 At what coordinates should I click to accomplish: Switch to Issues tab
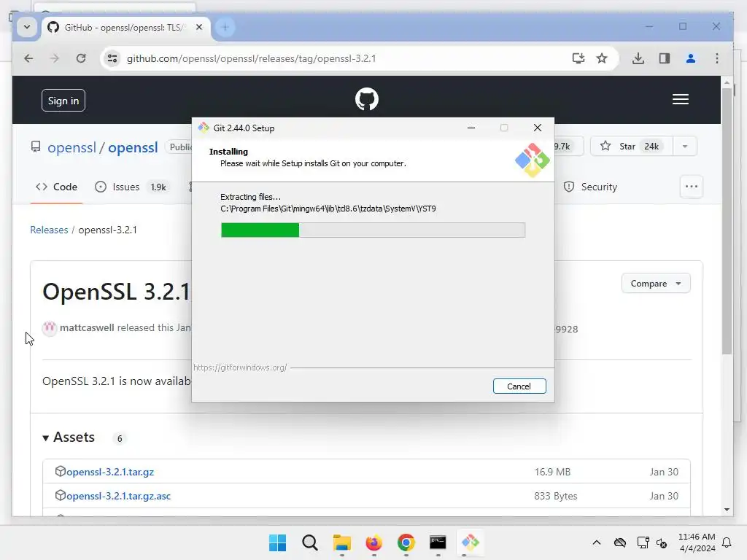point(131,187)
